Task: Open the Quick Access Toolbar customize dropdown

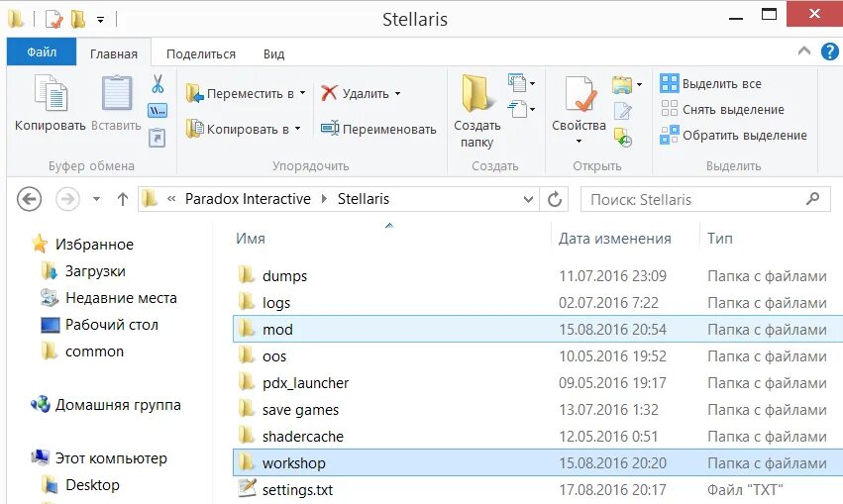Action: coord(100,20)
